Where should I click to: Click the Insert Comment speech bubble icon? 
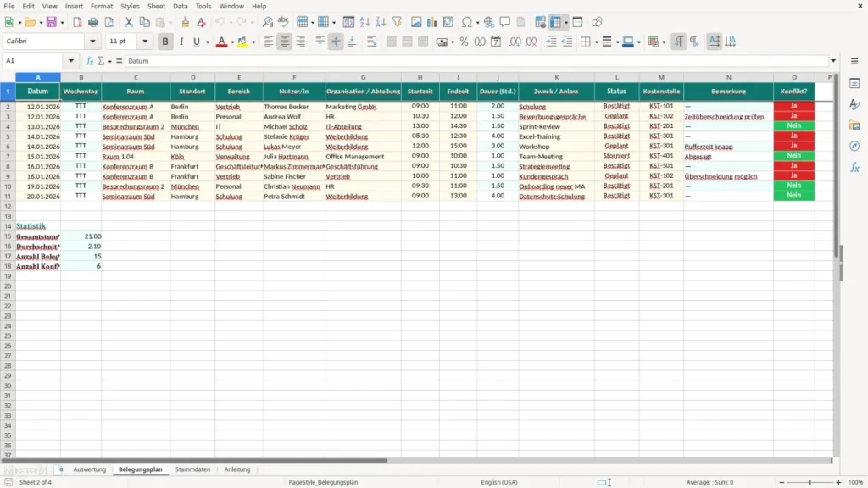click(x=505, y=22)
